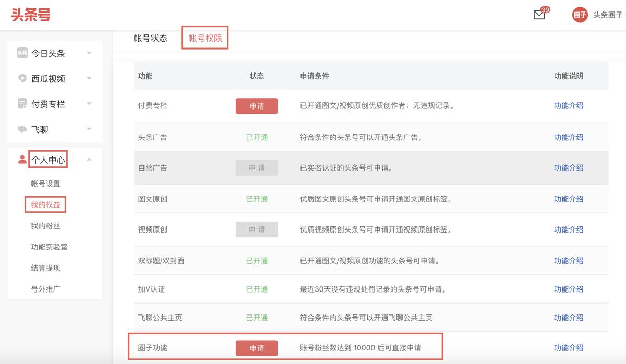Expand the 今日头条 section chevron
This screenshot has width=626, height=364.
click(89, 53)
